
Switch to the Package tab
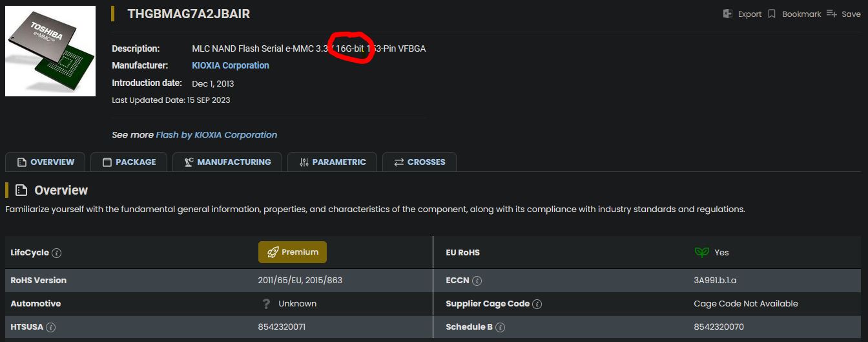(x=129, y=162)
